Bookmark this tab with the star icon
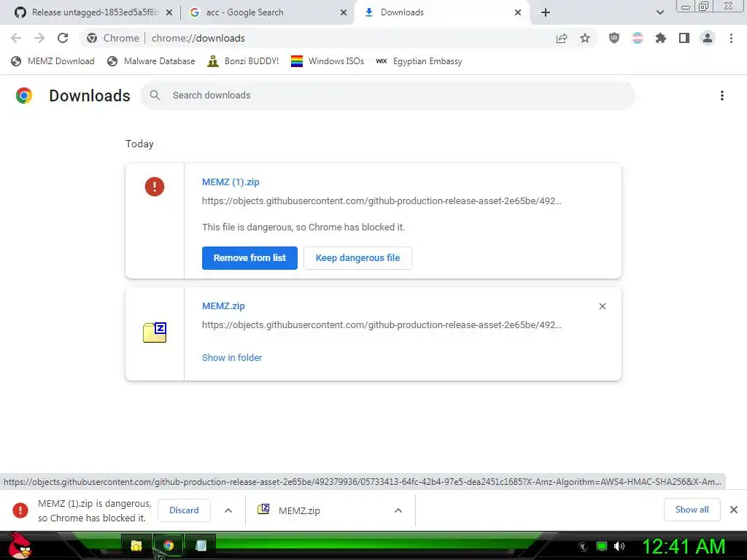The image size is (747, 560). pyautogui.click(x=585, y=38)
